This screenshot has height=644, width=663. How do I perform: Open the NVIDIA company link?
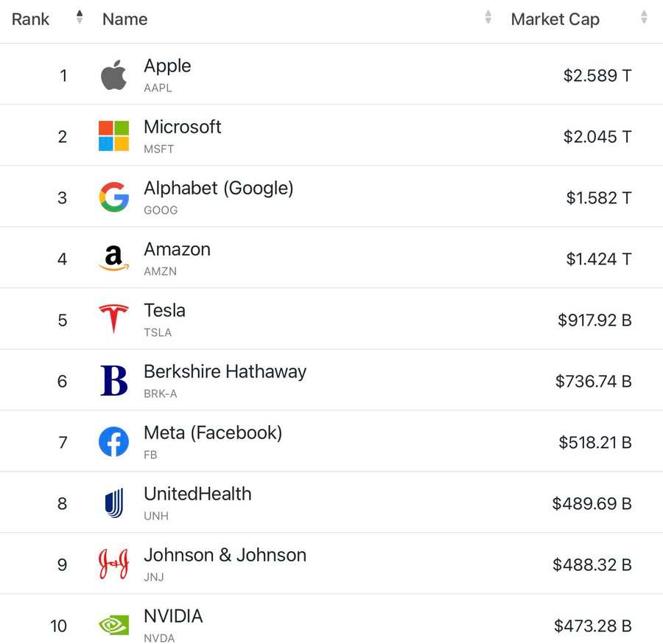click(173, 616)
